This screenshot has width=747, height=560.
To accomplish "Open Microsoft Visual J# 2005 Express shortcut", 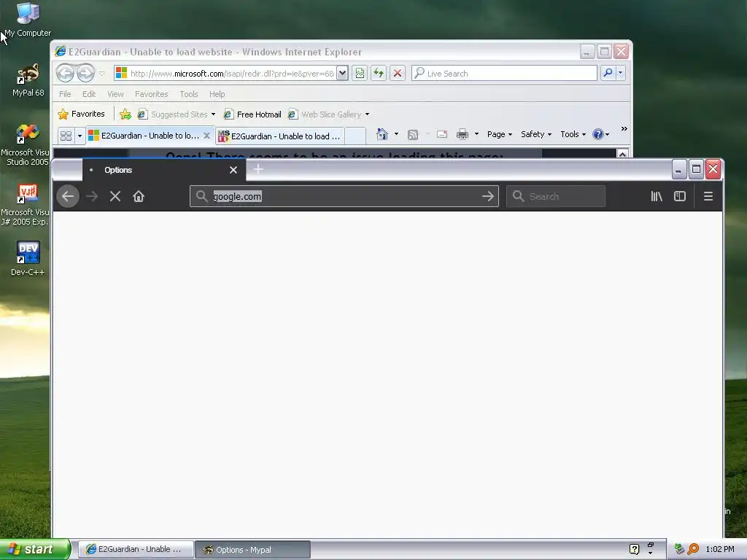I will click(x=25, y=204).
